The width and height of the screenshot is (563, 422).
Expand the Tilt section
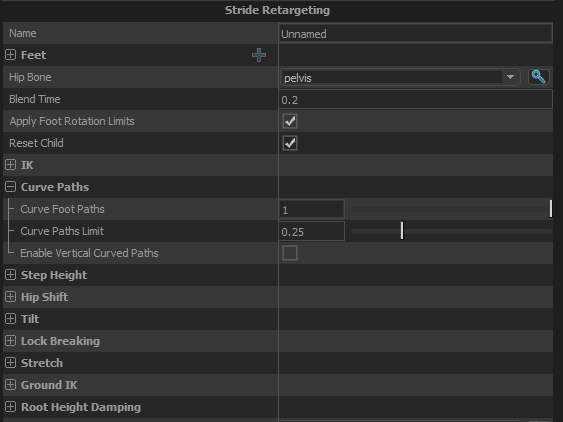click(11, 319)
